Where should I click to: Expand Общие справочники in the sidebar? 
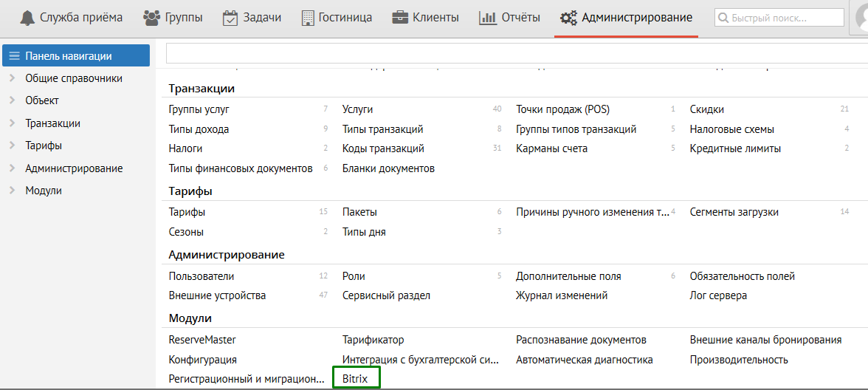12,78
